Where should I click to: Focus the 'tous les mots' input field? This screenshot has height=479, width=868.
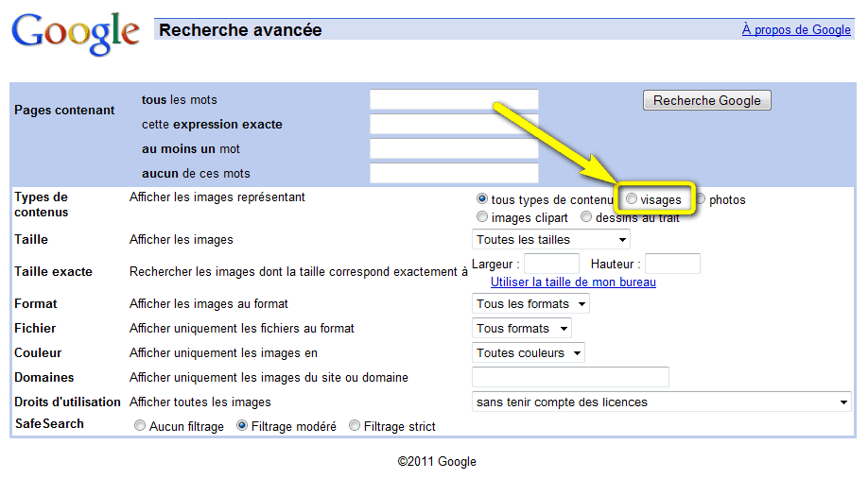pos(454,99)
